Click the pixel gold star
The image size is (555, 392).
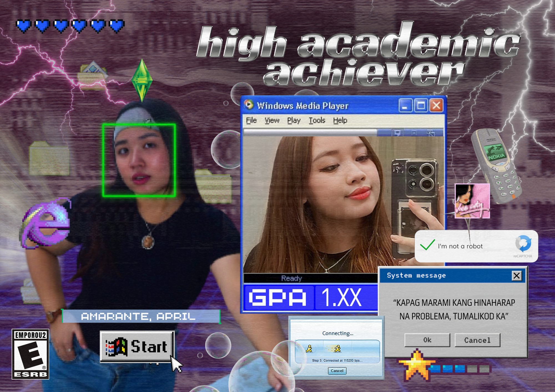click(x=416, y=365)
